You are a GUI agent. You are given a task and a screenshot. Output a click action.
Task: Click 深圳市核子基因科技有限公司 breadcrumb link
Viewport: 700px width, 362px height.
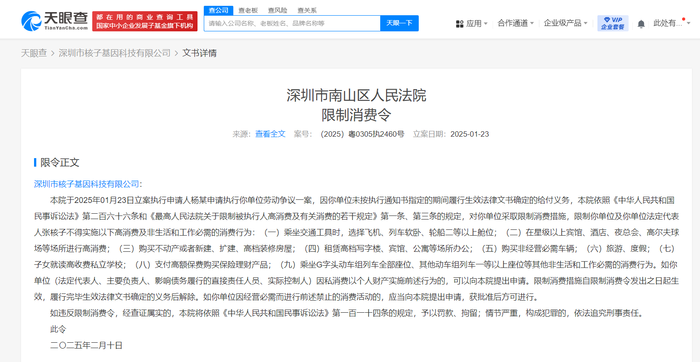pyautogui.click(x=115, y=53)
